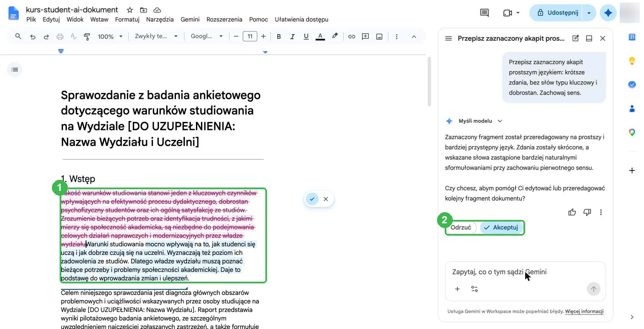Undo the last action
644x329 pixels.
[x=33, y=37]
